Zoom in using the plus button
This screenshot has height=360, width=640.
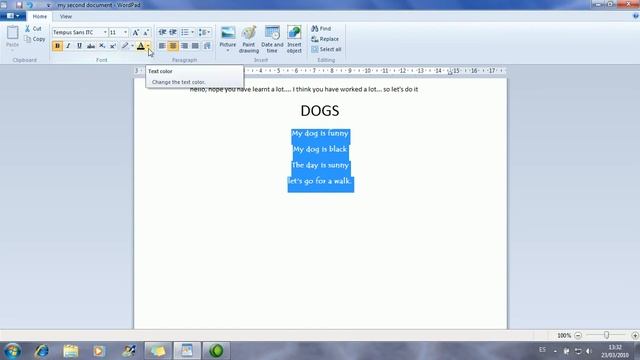[635, 336]
